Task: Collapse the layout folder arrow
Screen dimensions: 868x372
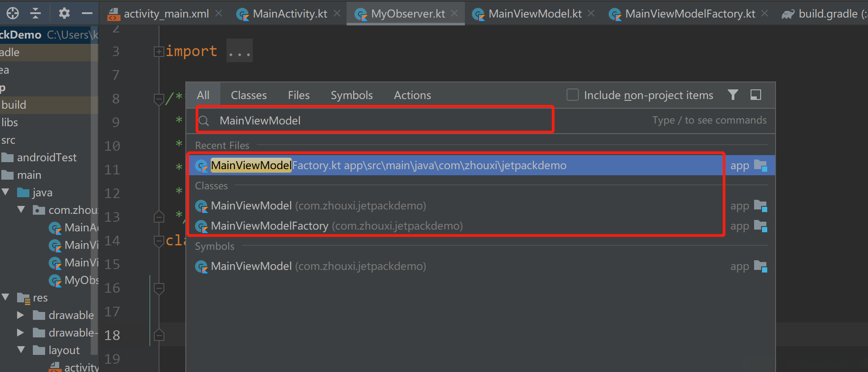Action: point(21,350)
